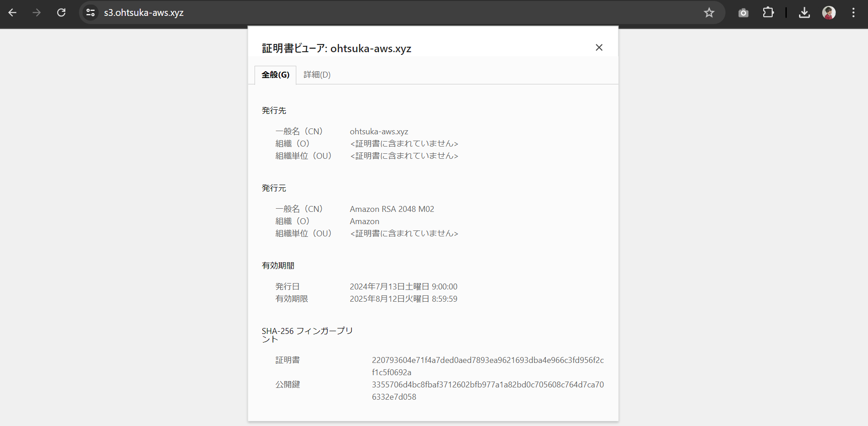The image size is (868, 426).
Task: Click the address bar URL s3.ohtsuka-aws.xyz
Action: coord(144,13)
